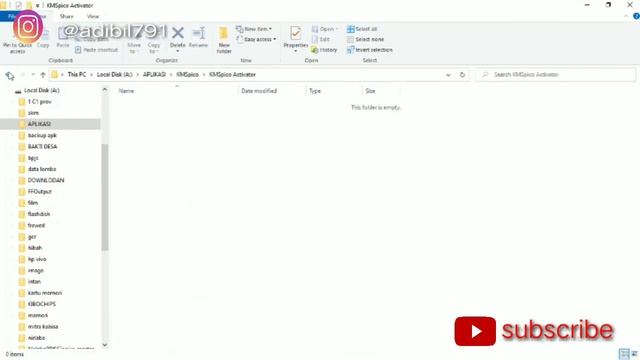The width and height of the screenshot is (640, 360).
Task: Open the Delete dropdown arrow
Action: (178, 51)
